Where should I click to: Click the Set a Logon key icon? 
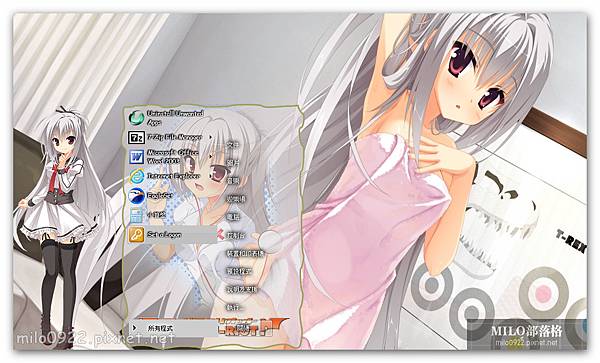(136, 234)
